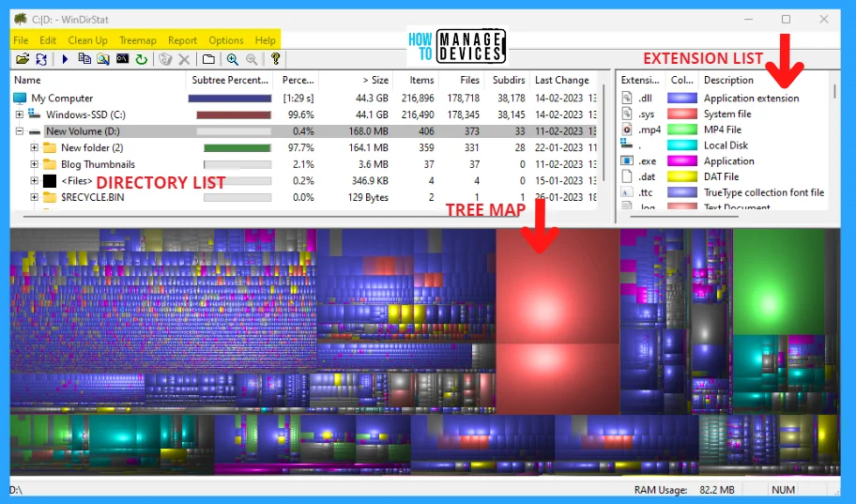The image size is (856, 504).
Task: Open the Help menu
Action: pyautogui.click(x=266, y=40)
